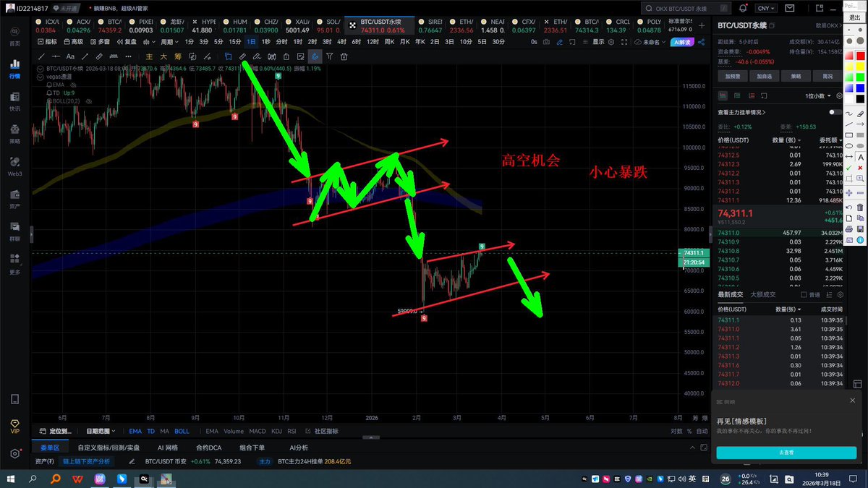
Task: Select the trend line drawing tool
Action: point(42,56)
